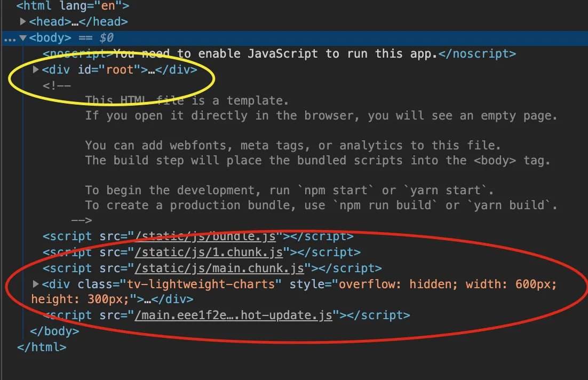This screenshot has width=588, height=380.
Task: Open the /static/js/bundle.js script link
Action: [x=205, y=236]
